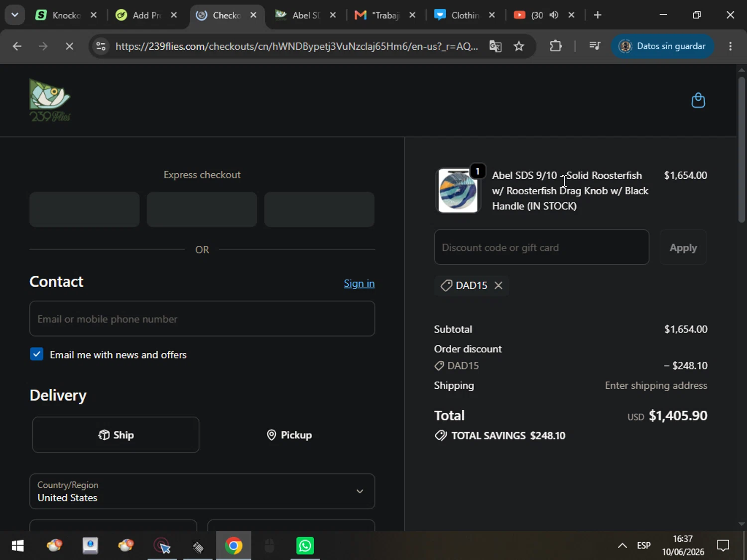Click the ESP language indicator

click(x=643, y=546)
